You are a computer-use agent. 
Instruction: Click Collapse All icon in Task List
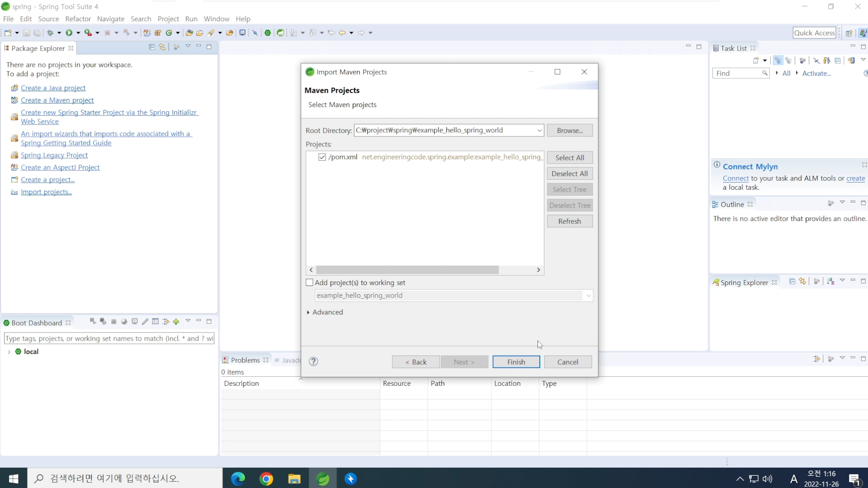(x=838, y=61)
